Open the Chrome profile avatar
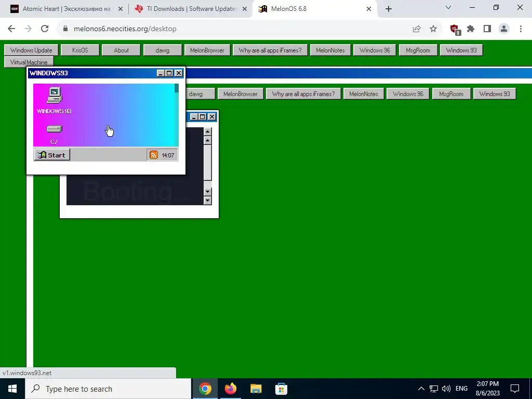The width and height of the screenshot is (532, 399). pos(504,29)
